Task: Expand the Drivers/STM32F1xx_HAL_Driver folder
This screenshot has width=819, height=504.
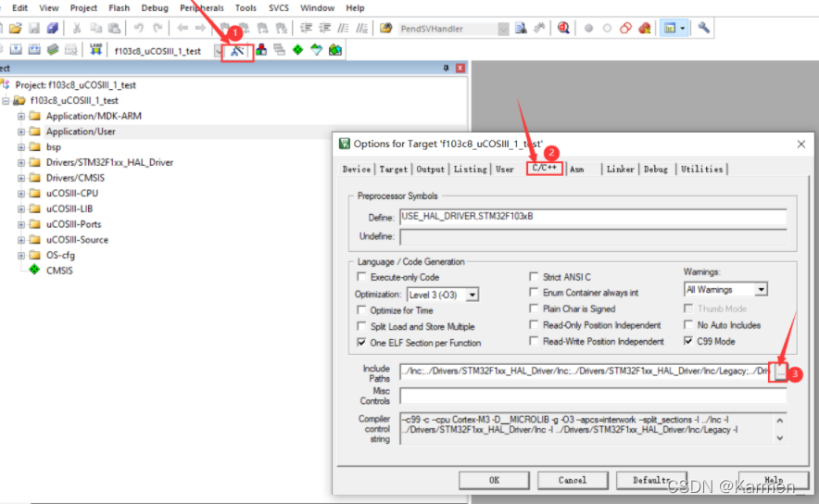Action: pyautogui.click(x=21, y=162)
